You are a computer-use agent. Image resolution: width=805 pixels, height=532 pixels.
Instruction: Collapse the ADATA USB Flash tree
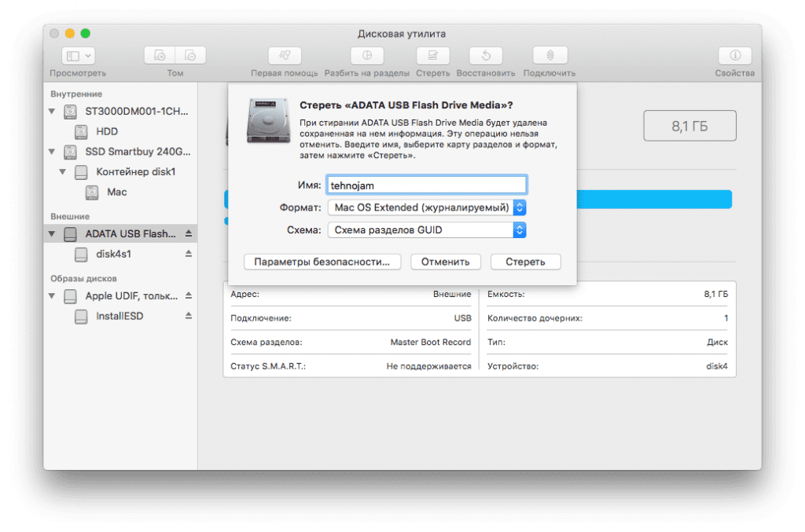(x=52, y=234)
